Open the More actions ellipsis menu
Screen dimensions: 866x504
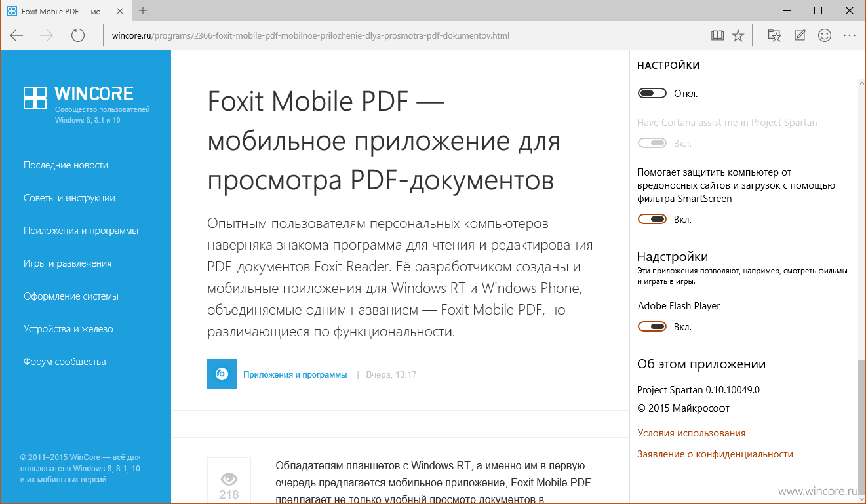click(x=850, y=36)
